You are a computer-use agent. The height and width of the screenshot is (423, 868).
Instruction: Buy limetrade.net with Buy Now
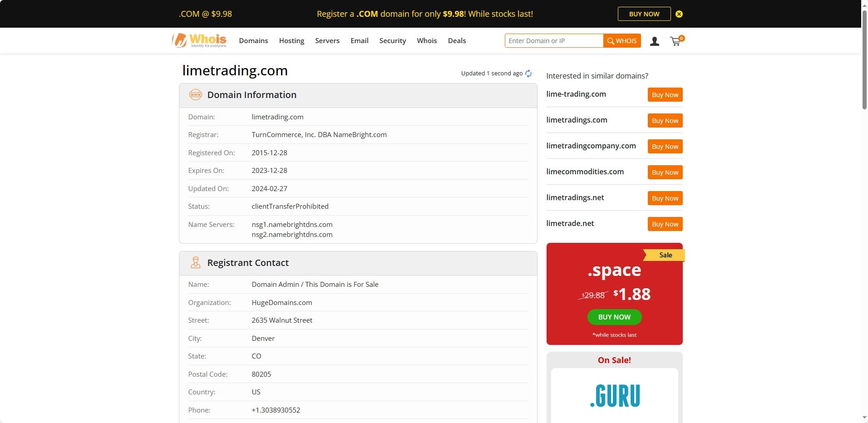[665, 224]
